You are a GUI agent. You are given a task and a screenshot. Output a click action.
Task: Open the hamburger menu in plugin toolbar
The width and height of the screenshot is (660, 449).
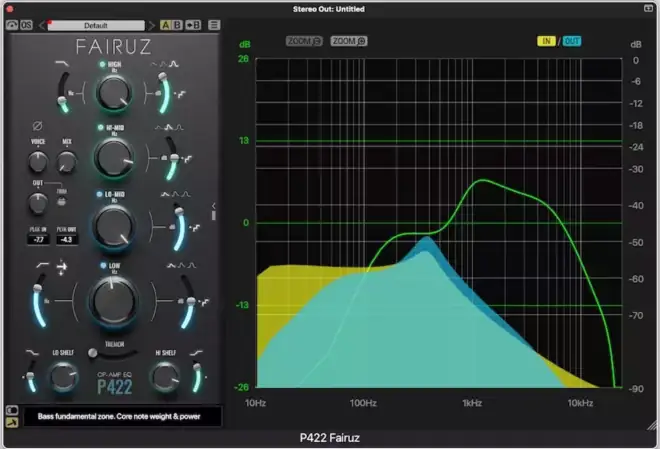pos(214,25)
